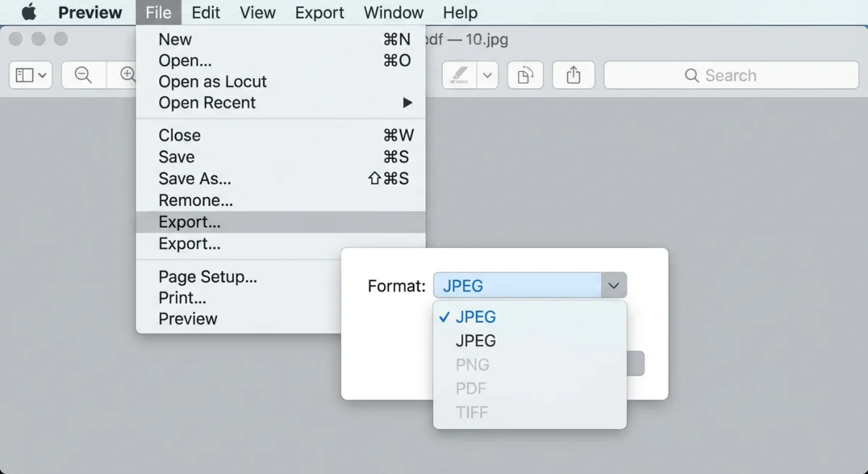
Task: Select the markup pen tool icon
Action: tap(459, 75)
